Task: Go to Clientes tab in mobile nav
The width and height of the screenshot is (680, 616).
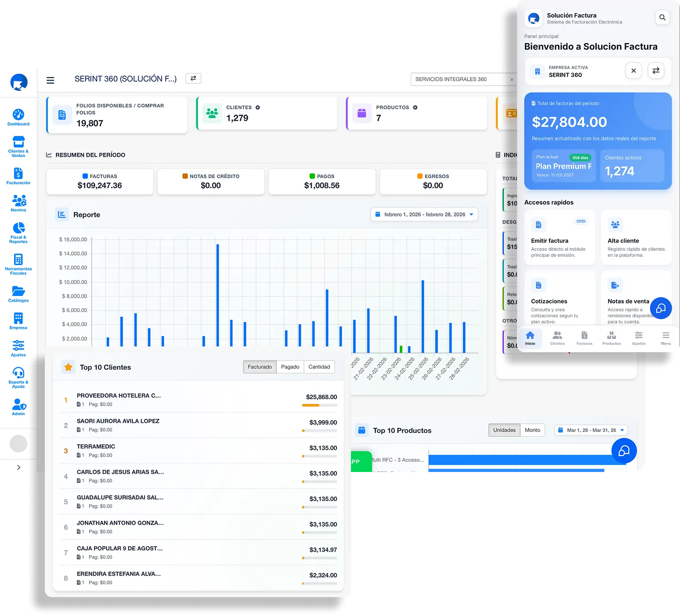Action: [557, 338]
